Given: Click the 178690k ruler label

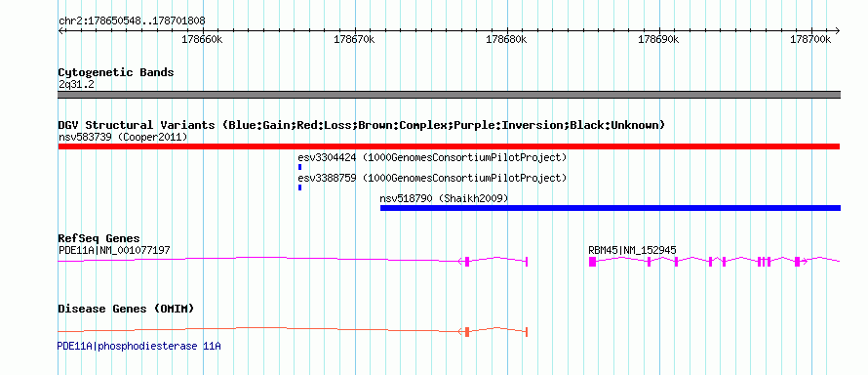Looking at the screenshot, I should [658, 40].
